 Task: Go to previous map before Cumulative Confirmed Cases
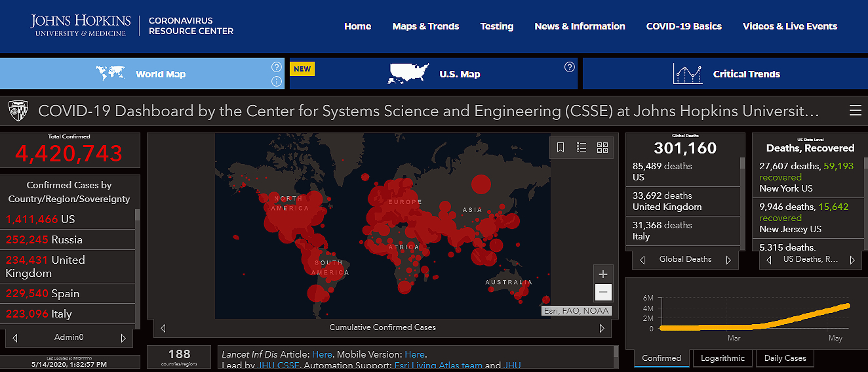(163, 328)
